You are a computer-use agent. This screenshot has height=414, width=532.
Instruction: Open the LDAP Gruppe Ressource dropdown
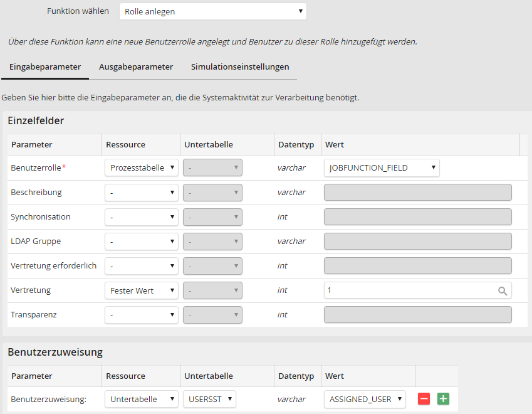point(141,242)
